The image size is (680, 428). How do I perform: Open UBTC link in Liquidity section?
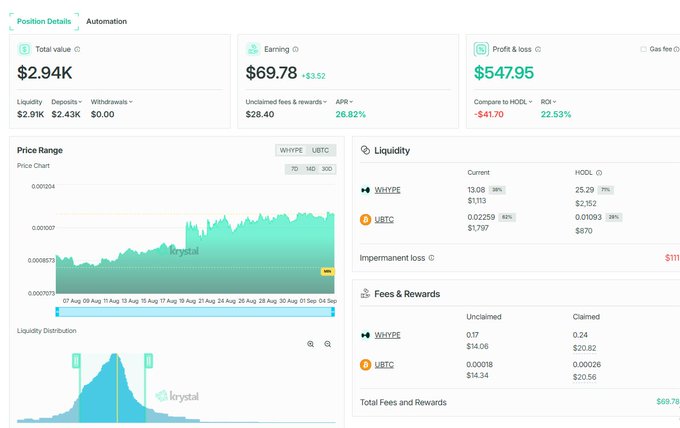tap(384, 219)
